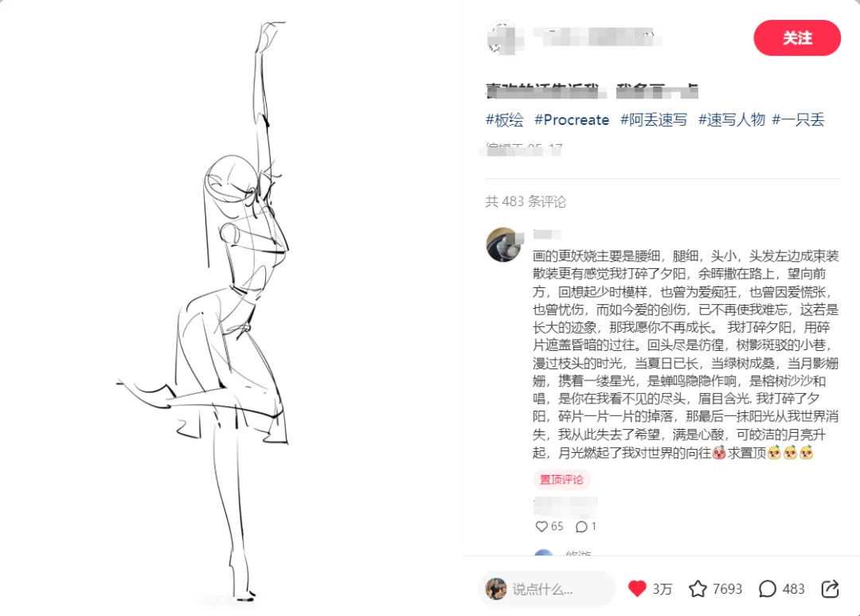The width and height of the screenshot is (860, 616).
Task: Click the share icon at the bottom right
Action: click(830, 589)
